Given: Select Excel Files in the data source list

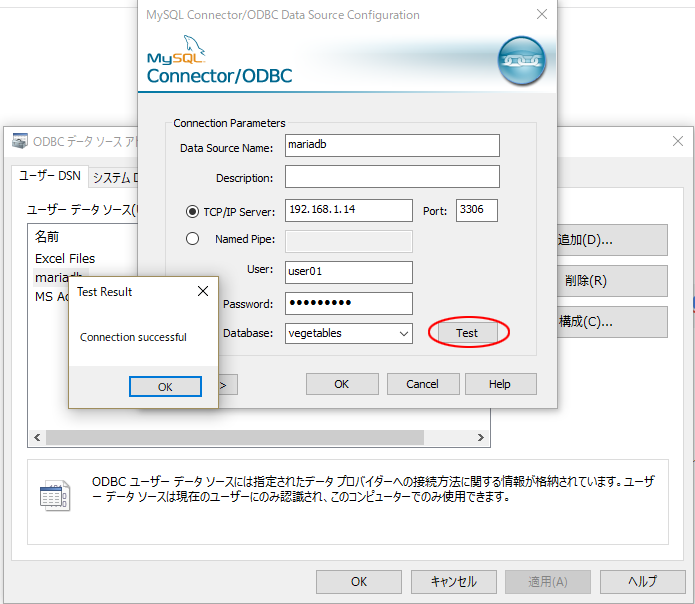Looking at the screenshot, I should click(65, 258).
